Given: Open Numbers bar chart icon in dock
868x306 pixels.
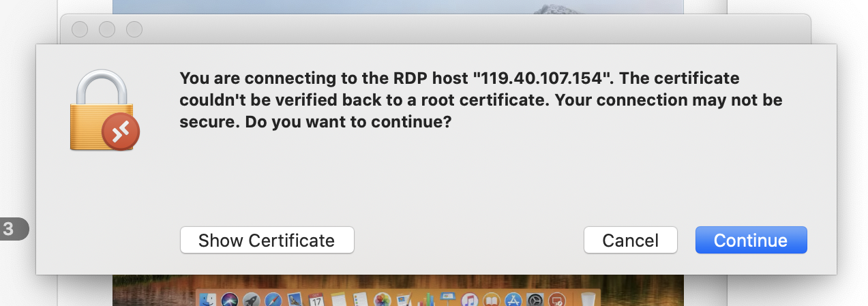Looking at the screenshot, I should [426, 300].
